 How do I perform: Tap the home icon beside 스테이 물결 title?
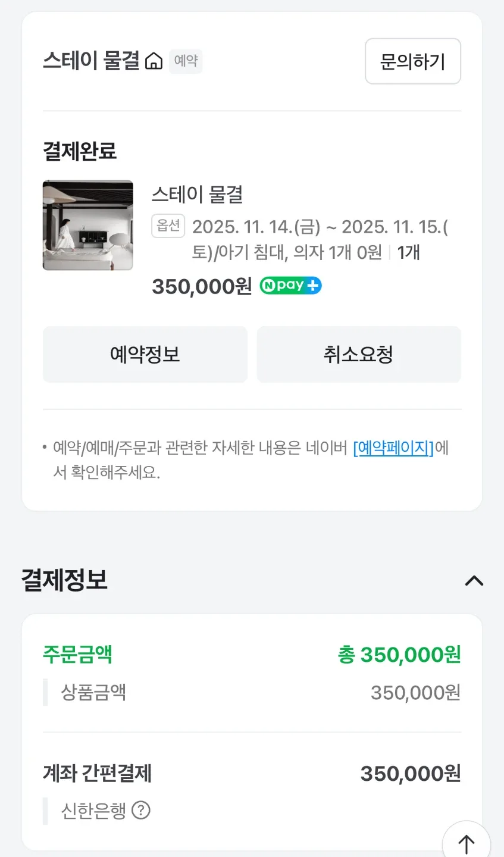tap(154, 61)
